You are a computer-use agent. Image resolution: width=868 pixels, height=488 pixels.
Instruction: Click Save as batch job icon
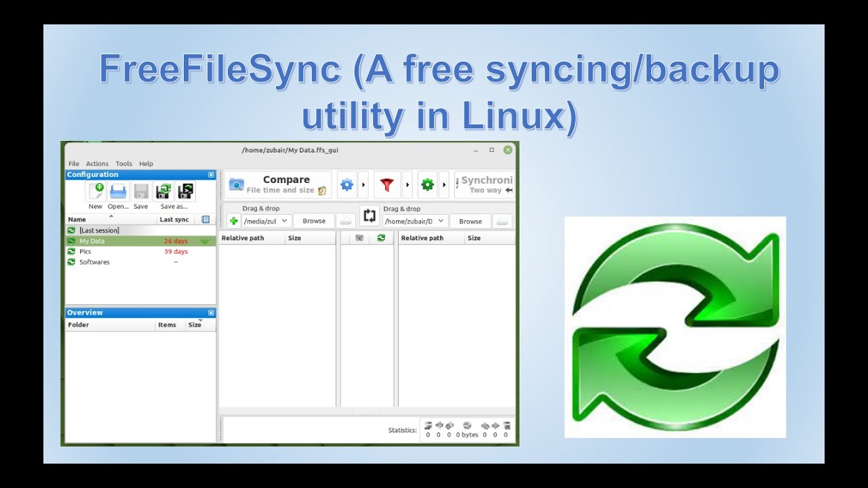click(x=185, y=191)
